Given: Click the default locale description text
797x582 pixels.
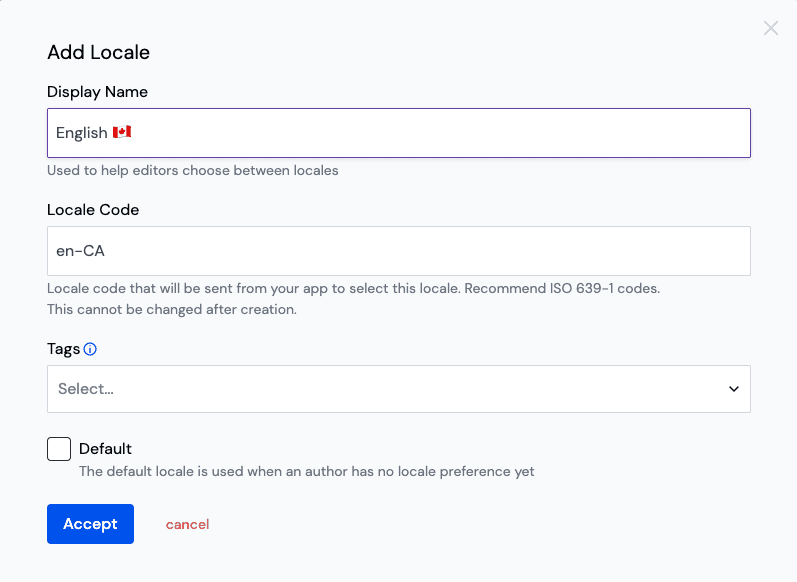Looking at the screenshot, I should (x=306, y=471).
